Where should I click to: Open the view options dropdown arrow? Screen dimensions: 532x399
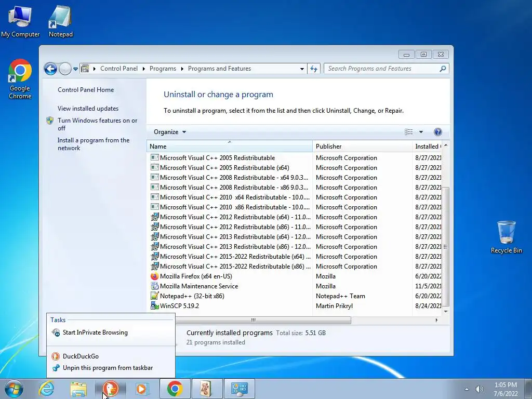point(421,132)
